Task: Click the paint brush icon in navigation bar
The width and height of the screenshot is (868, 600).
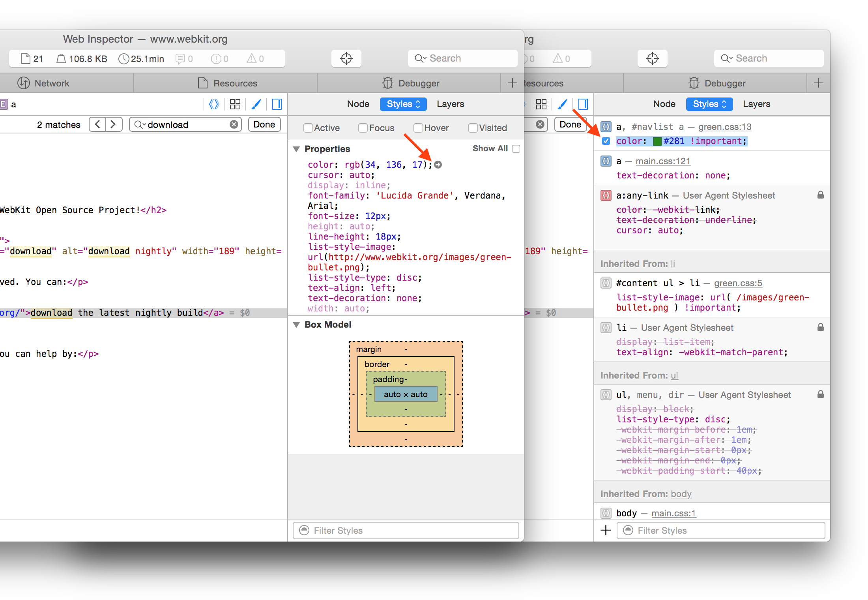Action: click(x=256, y=104)
